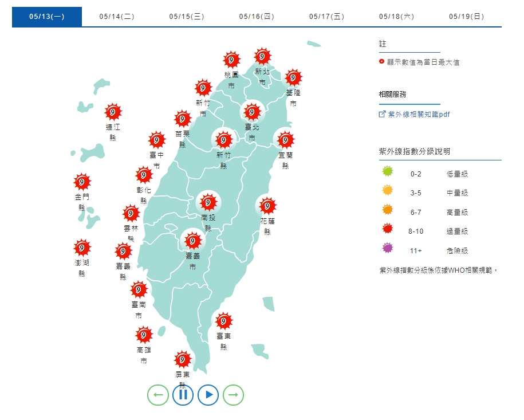Image resolution: width=524 pixels, height=420 pixels.
Task: Click the 臺北市 UV sun icon
Action: pos(251,111)
